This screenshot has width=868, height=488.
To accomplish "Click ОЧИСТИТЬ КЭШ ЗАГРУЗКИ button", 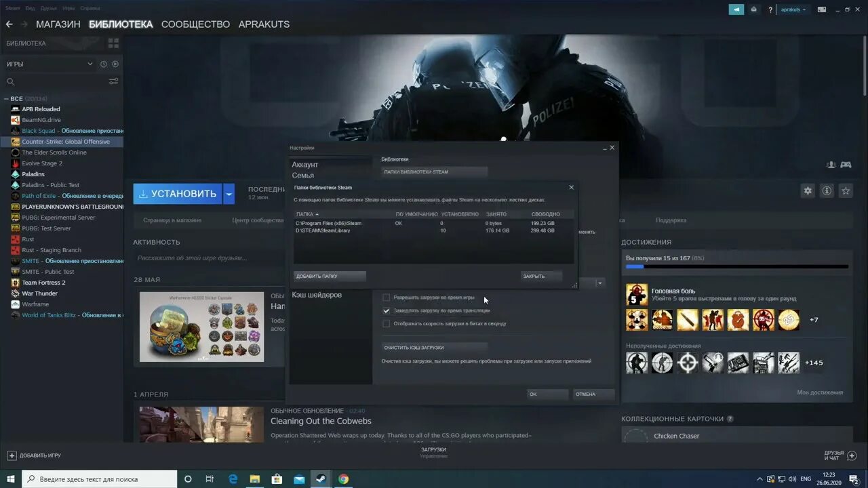I will pos(435,348).
